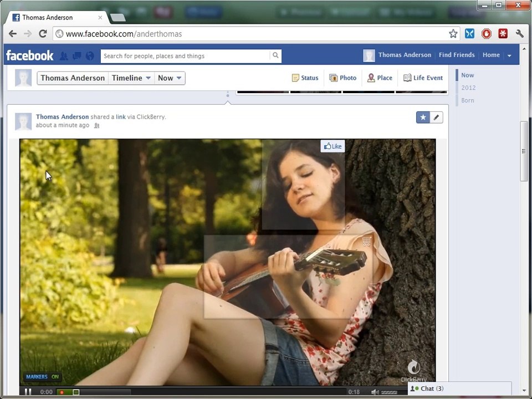
Task: Click Home in the top bar
Action: [491, 55]
